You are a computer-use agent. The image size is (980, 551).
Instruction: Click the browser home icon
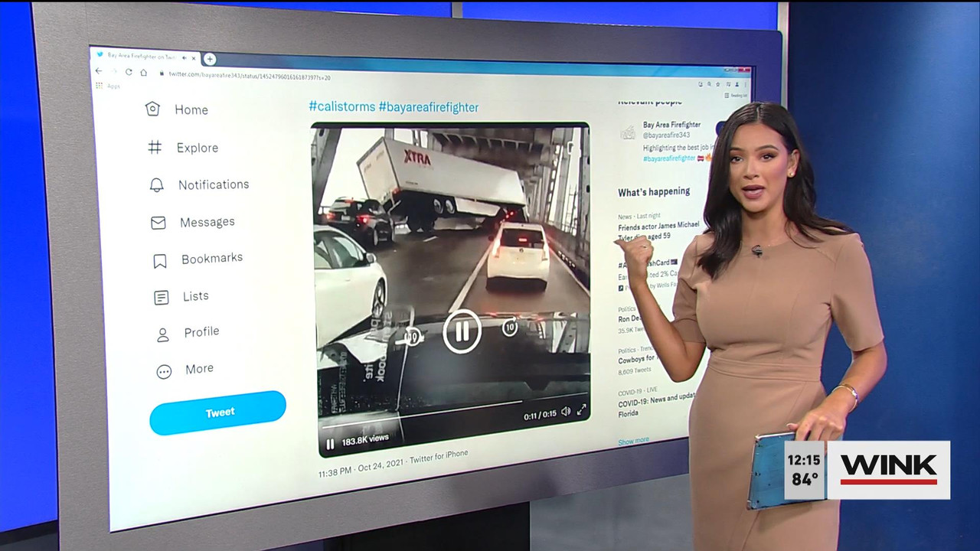[142, 72]
